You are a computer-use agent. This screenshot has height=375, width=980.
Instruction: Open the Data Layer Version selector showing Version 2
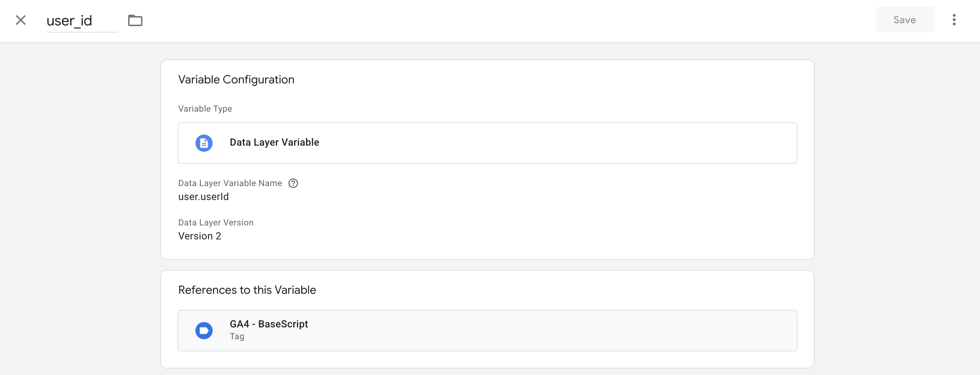200,236
